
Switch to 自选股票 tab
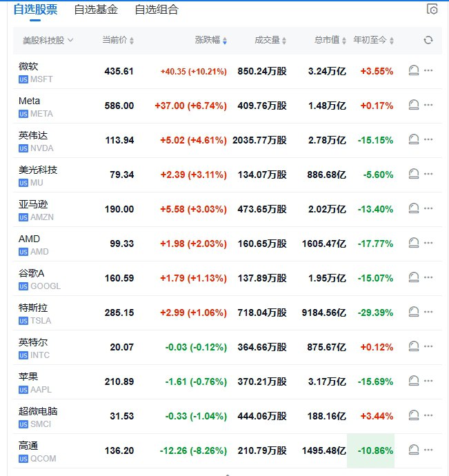pyautogui.click(x=35, y=10)
